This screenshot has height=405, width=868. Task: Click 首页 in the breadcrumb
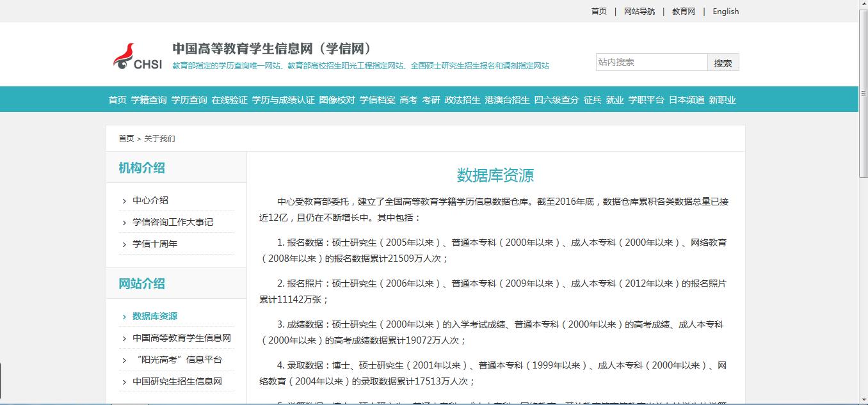click(x=126, y=138)
